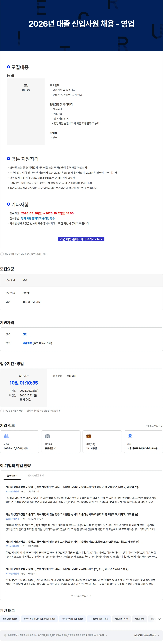Click the 위치 map pin icon
This screenshot has height=644, width=163.
click(x=130, y=436)
